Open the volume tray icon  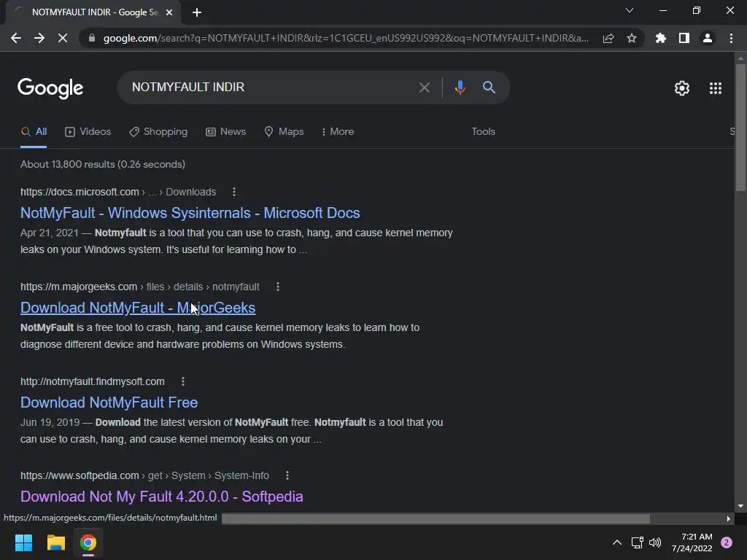(x=655, y=542)
